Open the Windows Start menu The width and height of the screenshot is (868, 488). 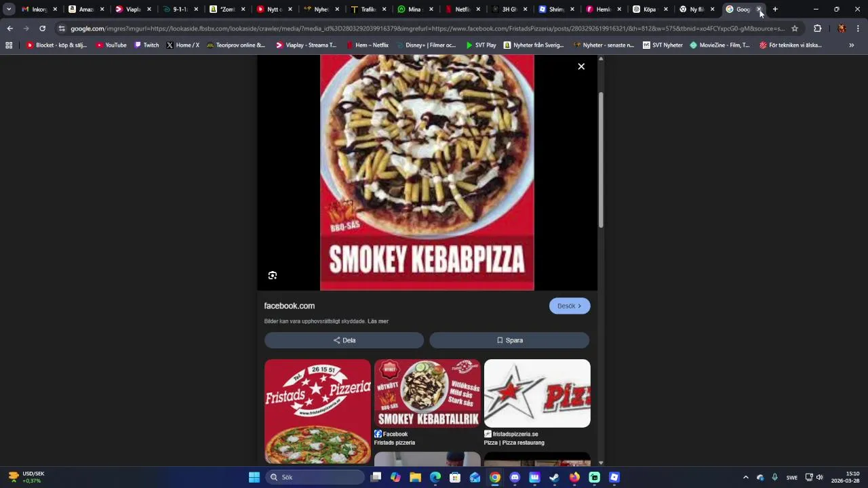pos(254,477)
